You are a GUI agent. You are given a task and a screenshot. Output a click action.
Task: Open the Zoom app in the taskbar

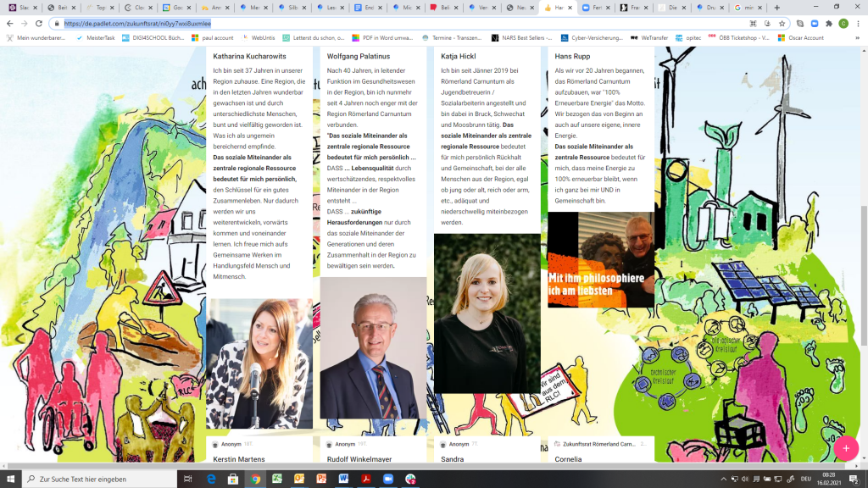coord(388,479)
